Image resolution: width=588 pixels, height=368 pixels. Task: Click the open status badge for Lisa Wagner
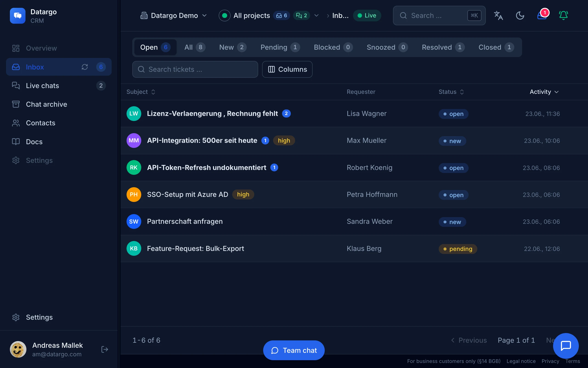[453, 114]
